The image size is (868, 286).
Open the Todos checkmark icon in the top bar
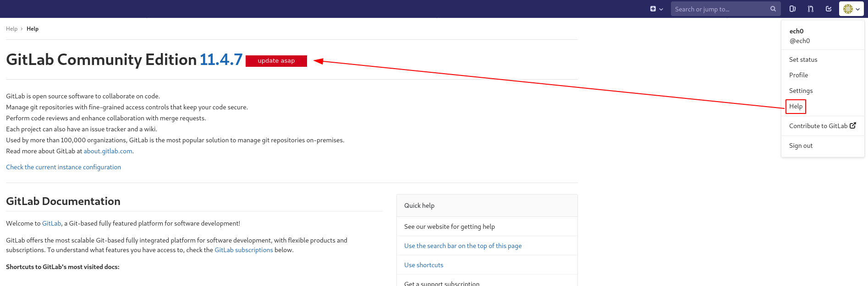tap(828, 9)
